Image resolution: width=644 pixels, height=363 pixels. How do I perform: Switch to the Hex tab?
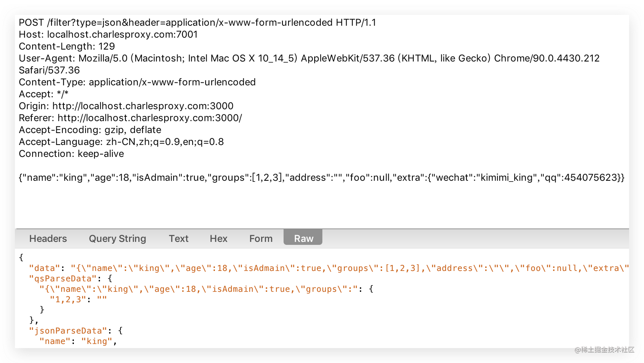point(219,239)
